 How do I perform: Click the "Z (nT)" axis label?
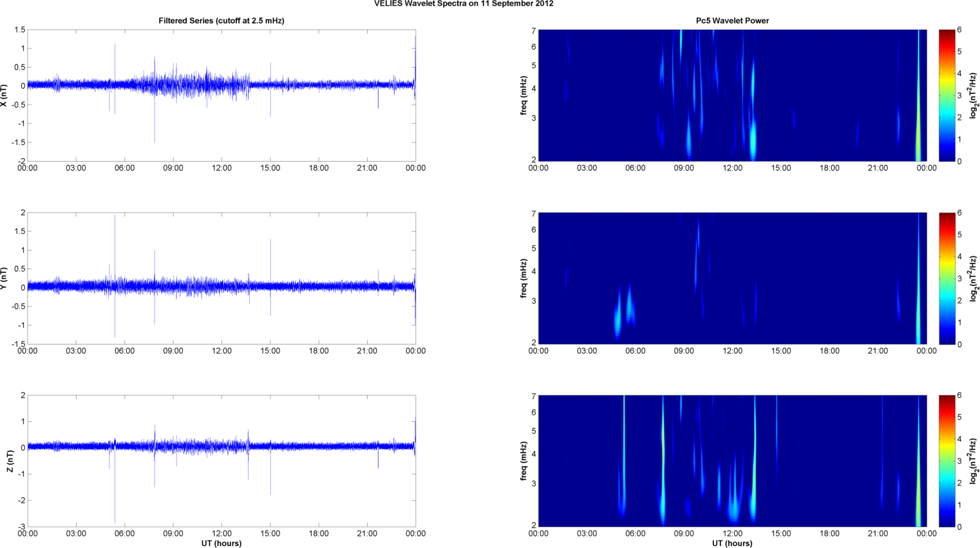click(10, 461)
